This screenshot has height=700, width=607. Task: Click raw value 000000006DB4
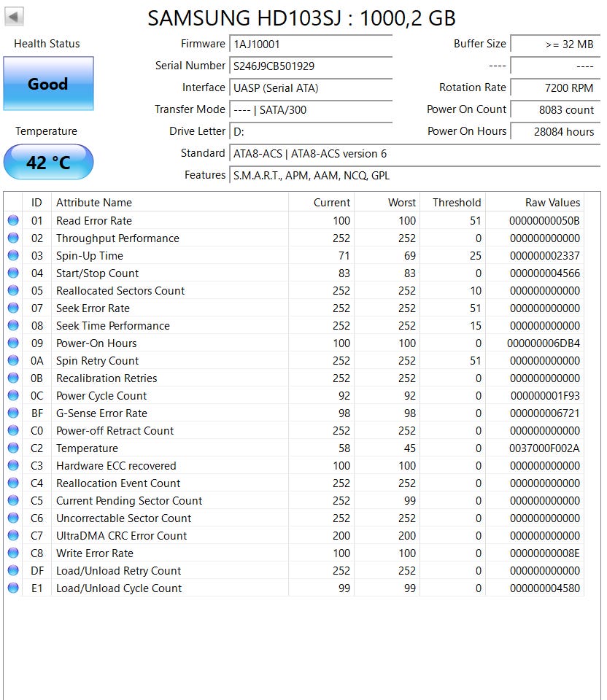click(x=544, y=343)
